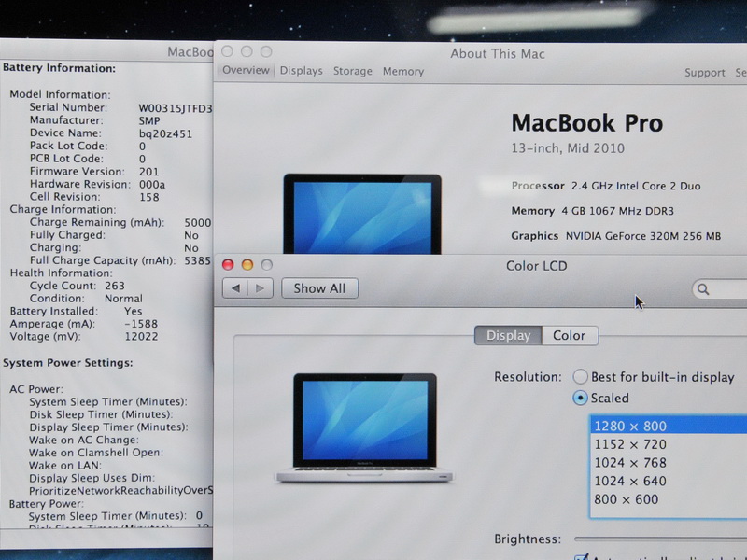
Task: Click Full Charge Capacity value 5385
Action: tap(197, 260)
